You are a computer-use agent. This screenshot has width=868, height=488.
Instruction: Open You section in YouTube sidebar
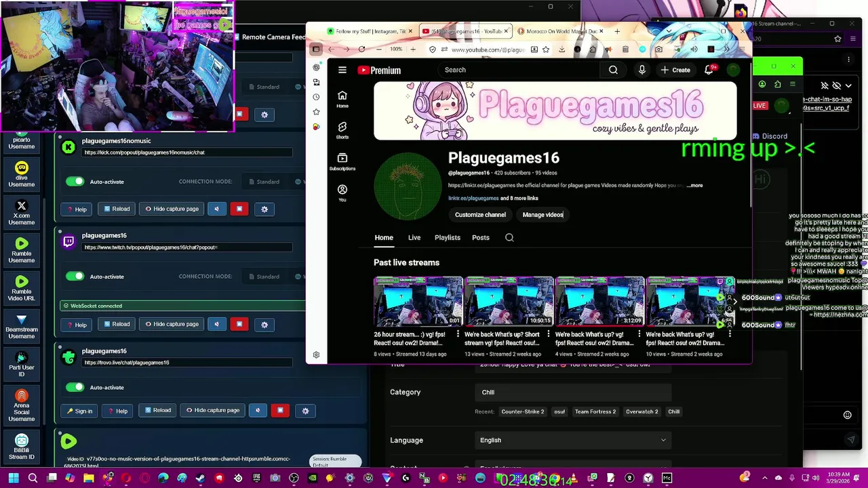click(342, 193)
